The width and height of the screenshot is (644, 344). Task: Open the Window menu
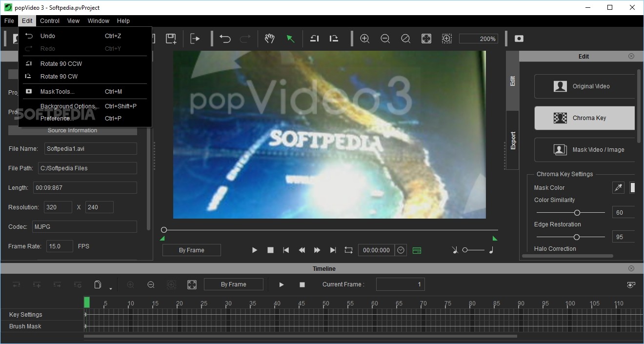point(99,21)
